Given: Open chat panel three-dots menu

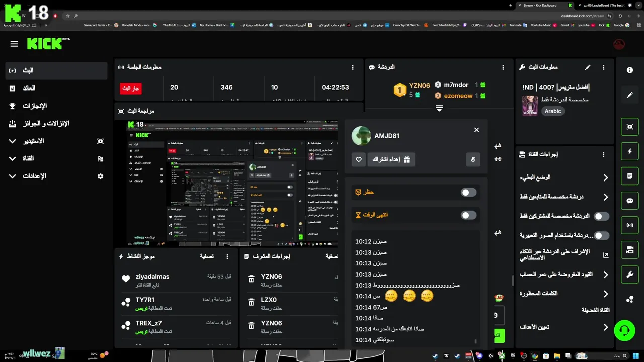Looking at the screenshot, I should pyautogui.click(x=503, y=67).
